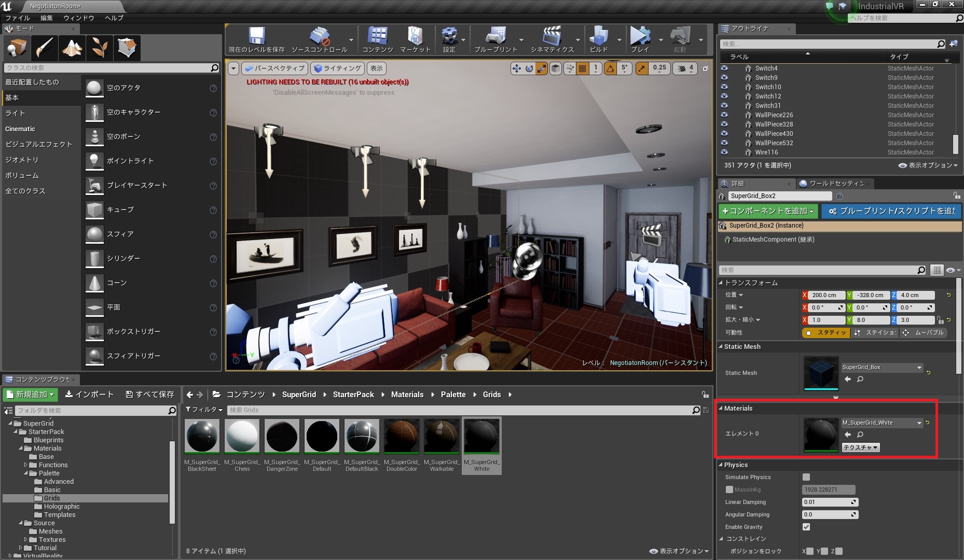Open outliner View Options dropdown
Viewport: 964px width, 560px height.
coord(928,165)
